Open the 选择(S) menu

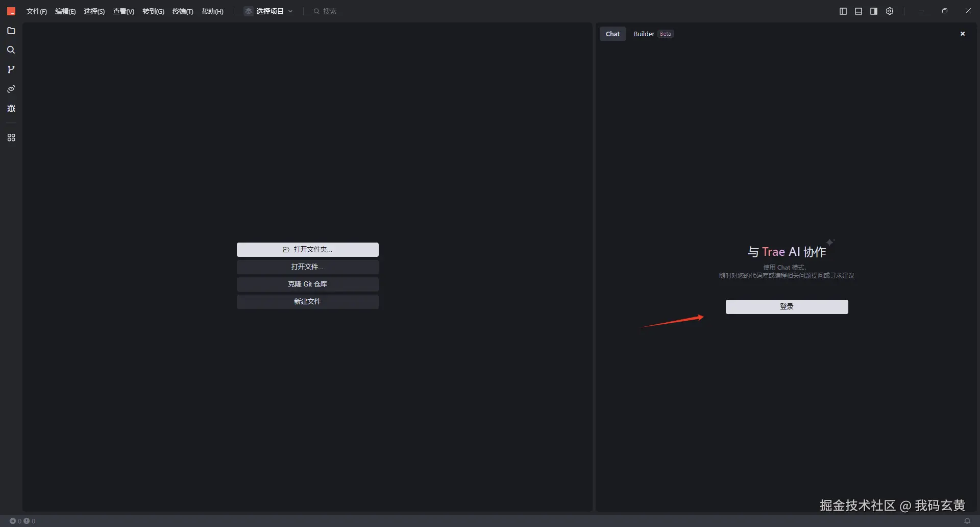(x=94, y=11)
